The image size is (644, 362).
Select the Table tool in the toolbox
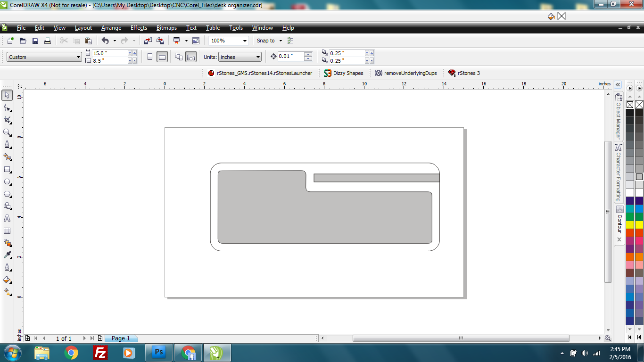click(7, 230)
